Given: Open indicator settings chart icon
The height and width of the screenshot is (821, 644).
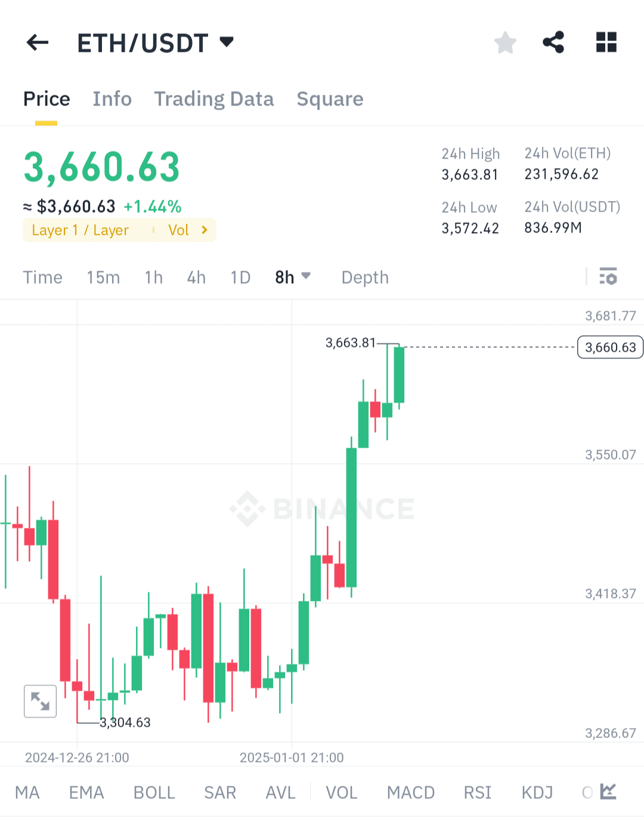Looking at the screenshot, I should (608, 791).
